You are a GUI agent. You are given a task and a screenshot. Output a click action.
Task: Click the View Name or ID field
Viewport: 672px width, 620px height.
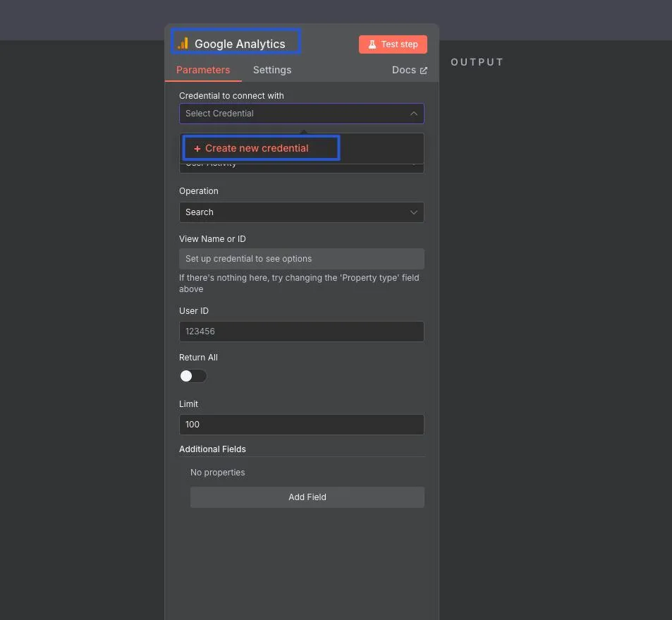click(x=302, y=259)
